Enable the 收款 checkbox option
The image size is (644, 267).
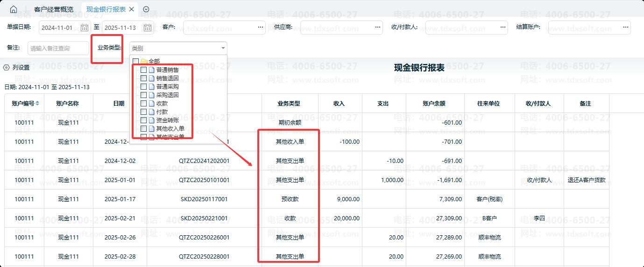pos(144,103)
